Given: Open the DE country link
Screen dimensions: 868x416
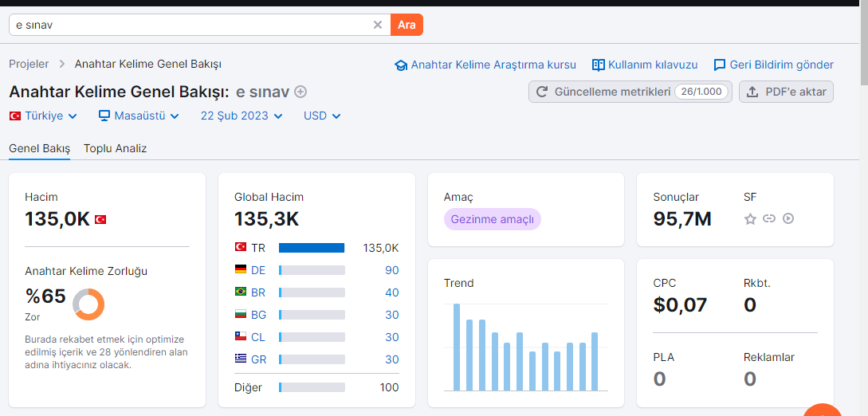Looking at the screenshot, I should (x=258, y=270).
